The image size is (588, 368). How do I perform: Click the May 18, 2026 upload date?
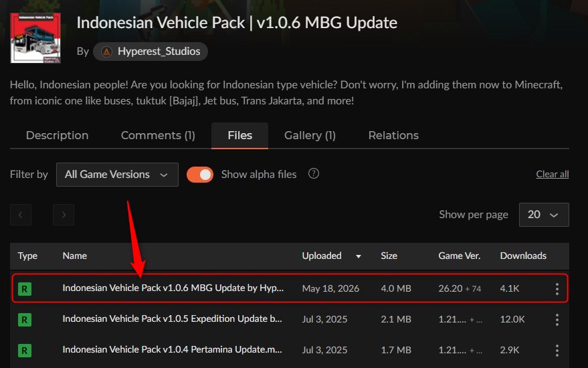tap(330, 288)
